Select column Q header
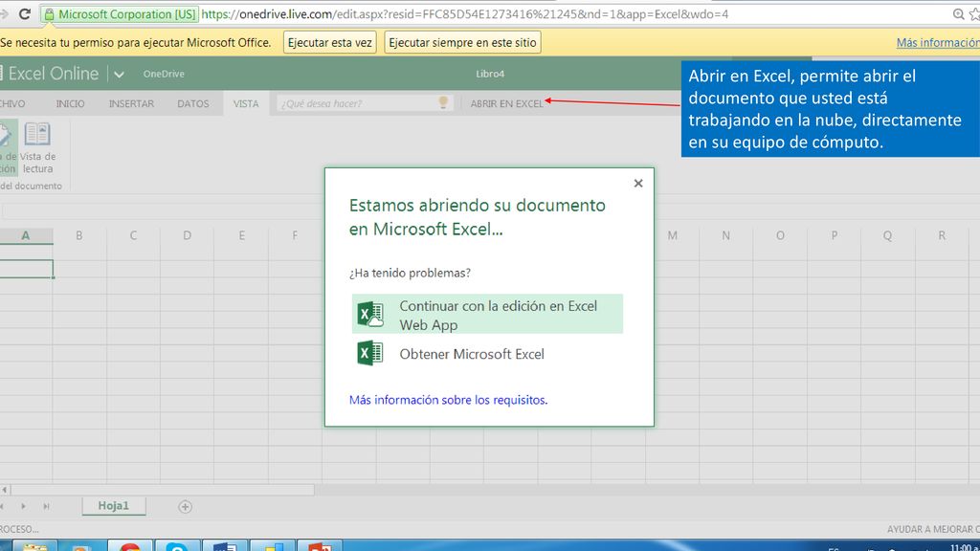980x551 pixels. tap(888, 235)
